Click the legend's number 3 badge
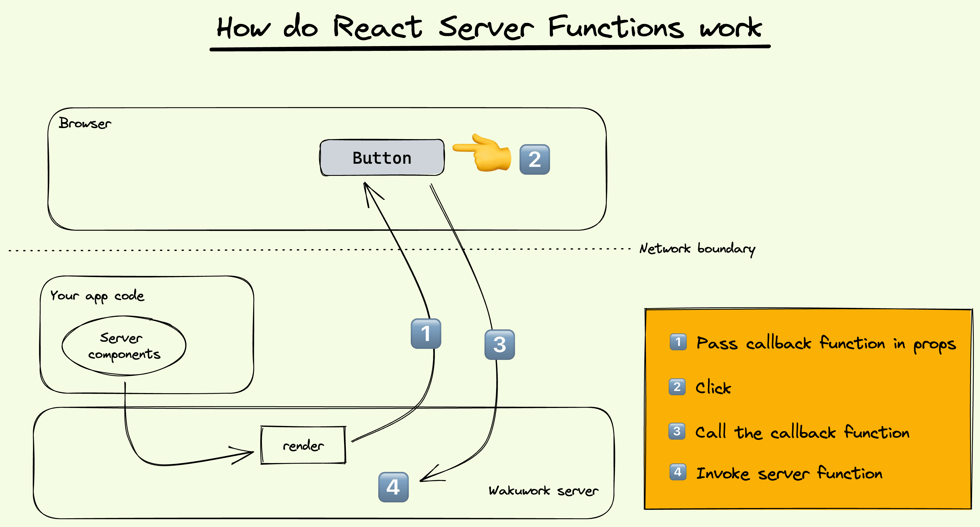 click(677, 431)
